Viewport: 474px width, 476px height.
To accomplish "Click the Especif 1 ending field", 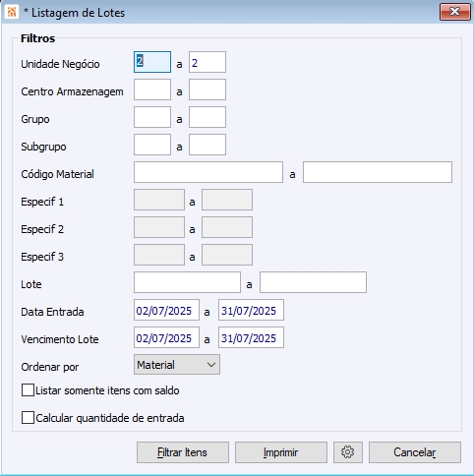I will 227,200.
